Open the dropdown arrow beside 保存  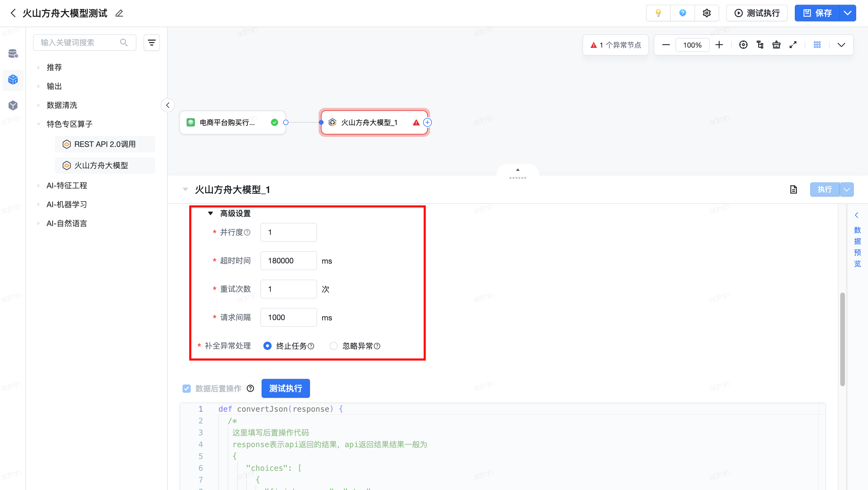(x=847, y=13)
